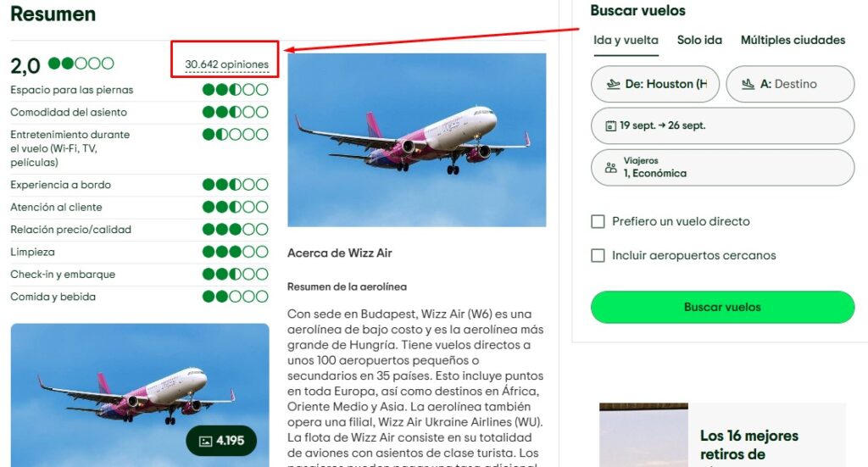Click the calendar icon beside 19 sept.
Image resolution: width=868 pixels, height=467 pixels.
610,125
